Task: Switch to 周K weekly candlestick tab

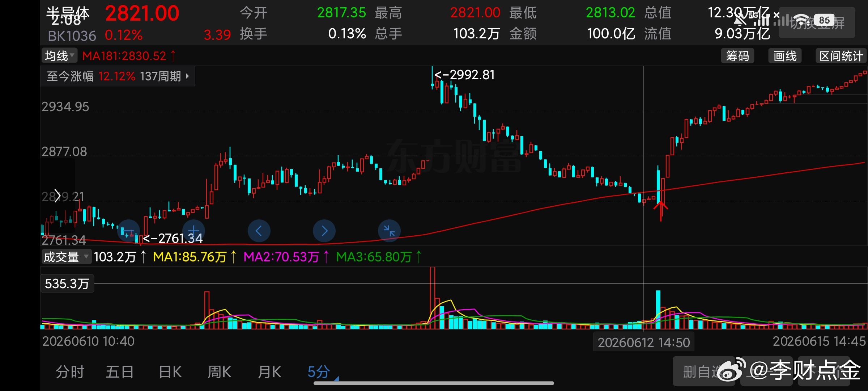Action: tap(219, 372)
